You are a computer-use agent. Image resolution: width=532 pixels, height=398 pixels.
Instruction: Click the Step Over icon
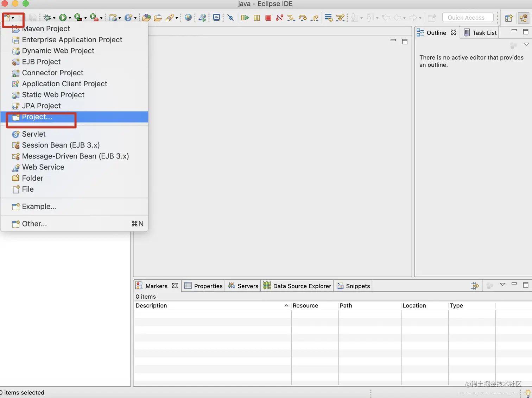303,18
